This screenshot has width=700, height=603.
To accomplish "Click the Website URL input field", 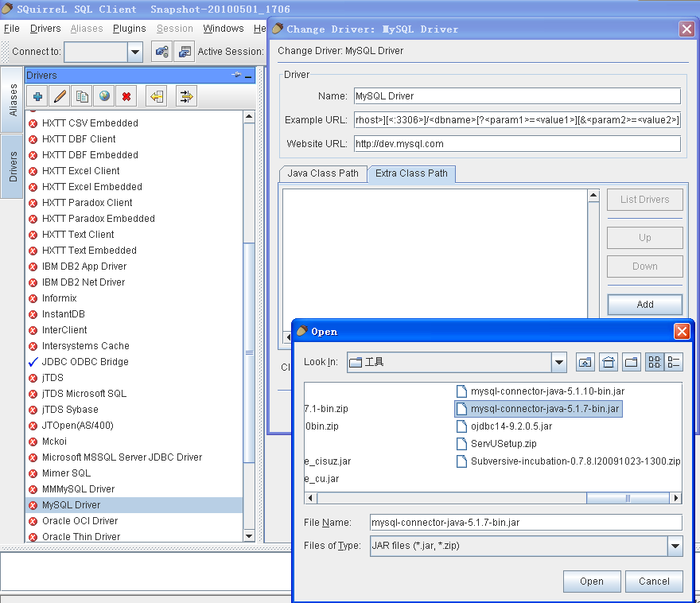I will (517, 144).
